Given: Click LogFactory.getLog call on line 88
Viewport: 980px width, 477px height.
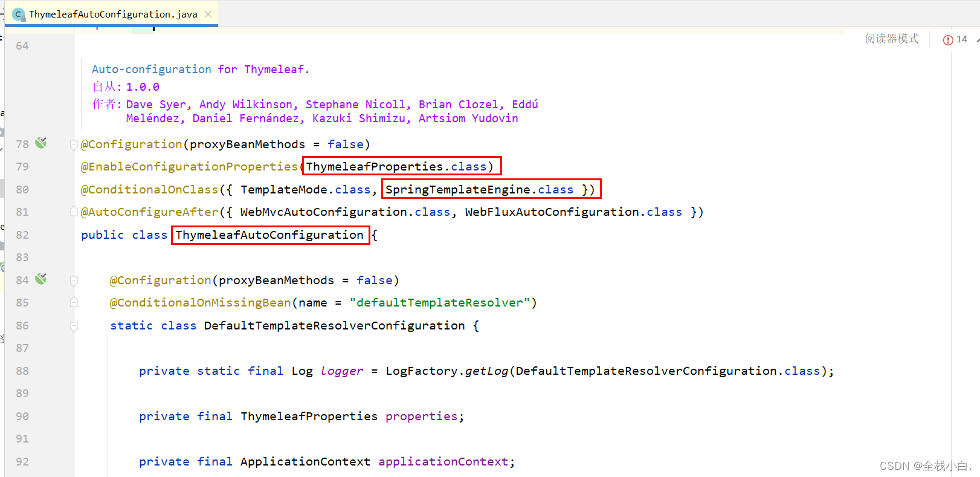Looking at the screenshot, I should 447,371.
